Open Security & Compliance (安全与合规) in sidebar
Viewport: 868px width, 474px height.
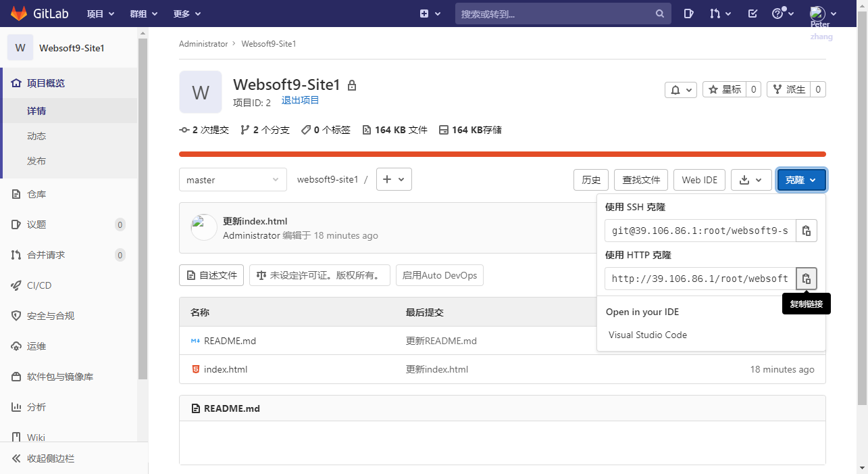[x=51, y=316]
